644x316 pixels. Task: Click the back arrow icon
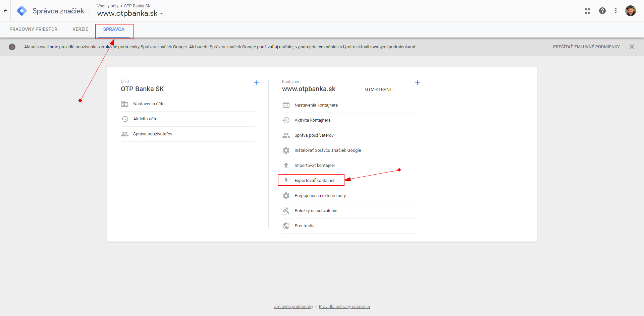click(x=5, y=11)
